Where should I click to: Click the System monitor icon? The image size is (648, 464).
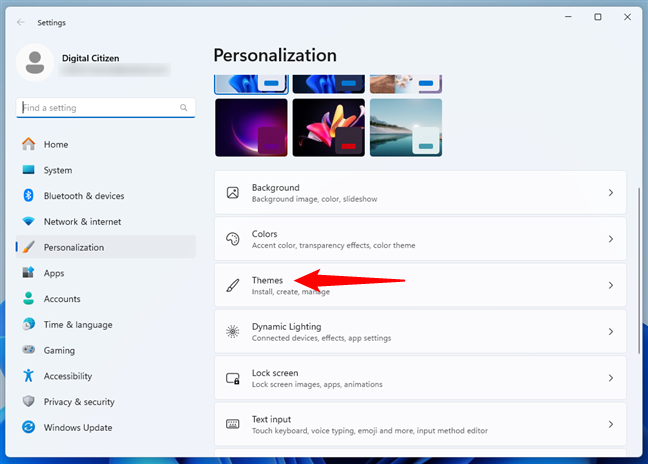pyautogui.click(x=29, y=170)
